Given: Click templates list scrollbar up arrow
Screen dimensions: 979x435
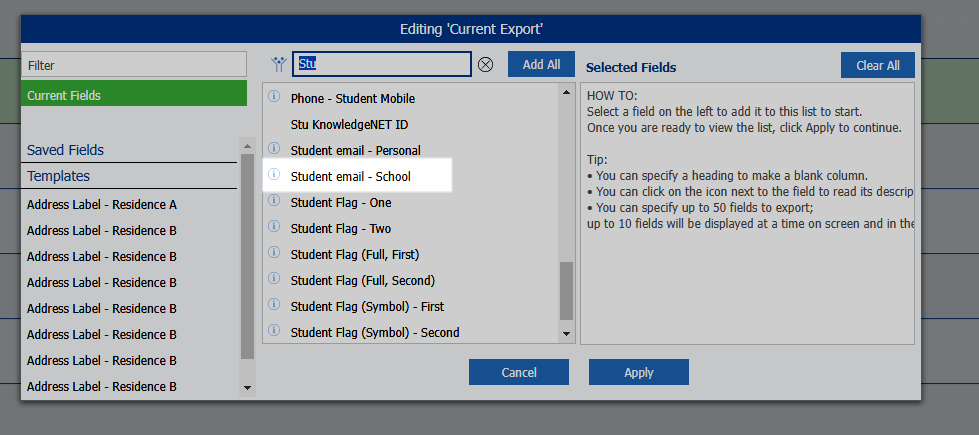Looking at the screenshot, I should pos(247,147).
